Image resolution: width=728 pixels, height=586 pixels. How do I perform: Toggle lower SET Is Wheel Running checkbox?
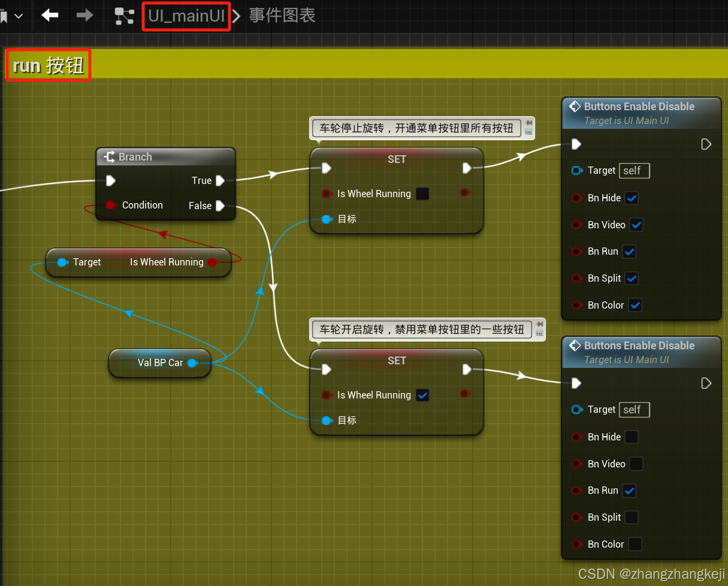(x=422, y=395)
